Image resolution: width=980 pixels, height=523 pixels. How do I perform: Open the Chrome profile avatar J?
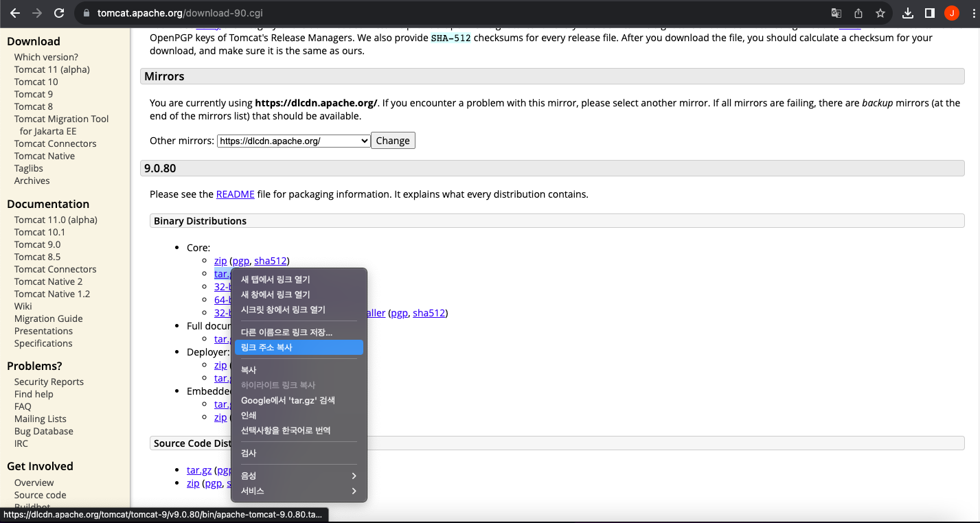[952, 13]
